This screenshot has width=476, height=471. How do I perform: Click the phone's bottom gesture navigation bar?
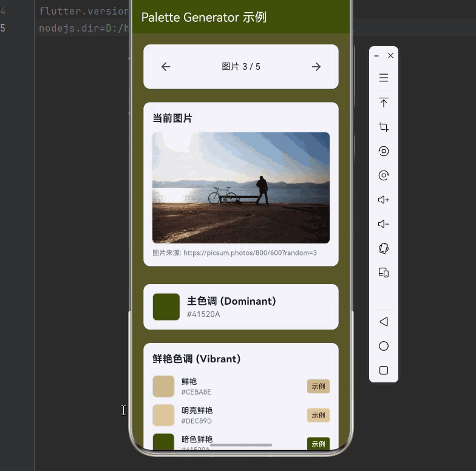click(x=241, y=446)
